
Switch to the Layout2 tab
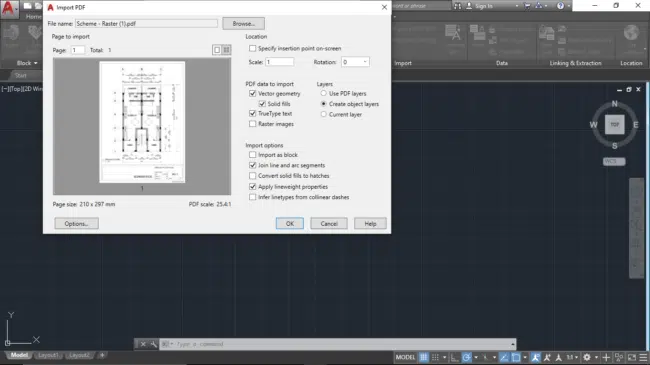(79, 355)
